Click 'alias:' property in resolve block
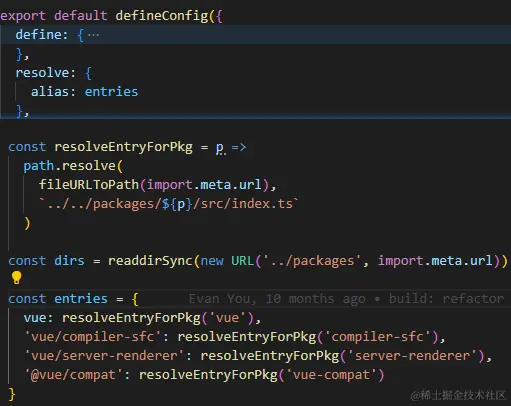 54,92
